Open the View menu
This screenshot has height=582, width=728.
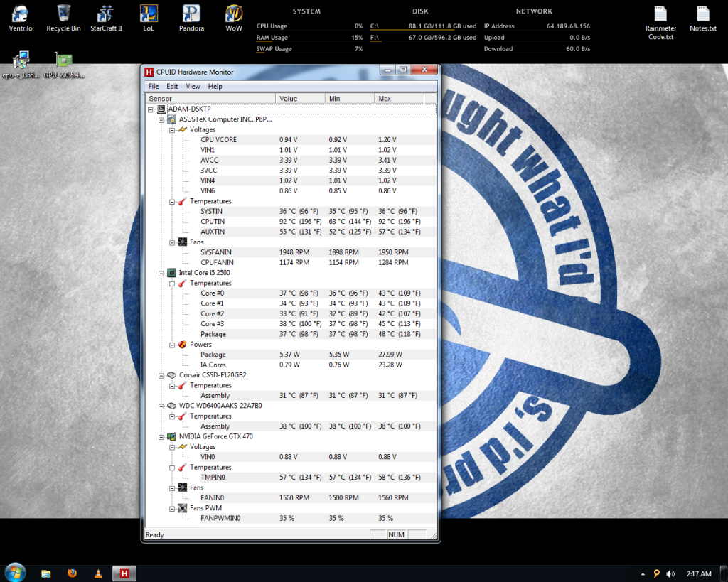point(193,86)
